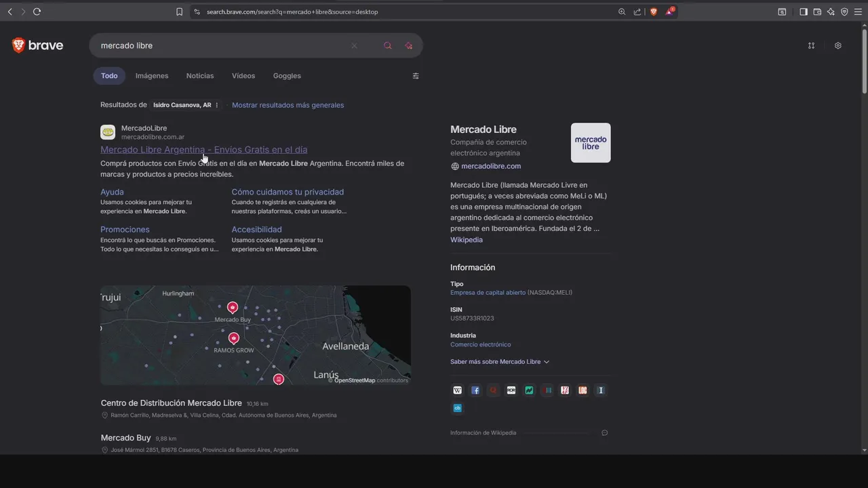The height and width of the screenshot is (488, 868).
Task: View site information icon beside the URL
Action: [197, 12]
